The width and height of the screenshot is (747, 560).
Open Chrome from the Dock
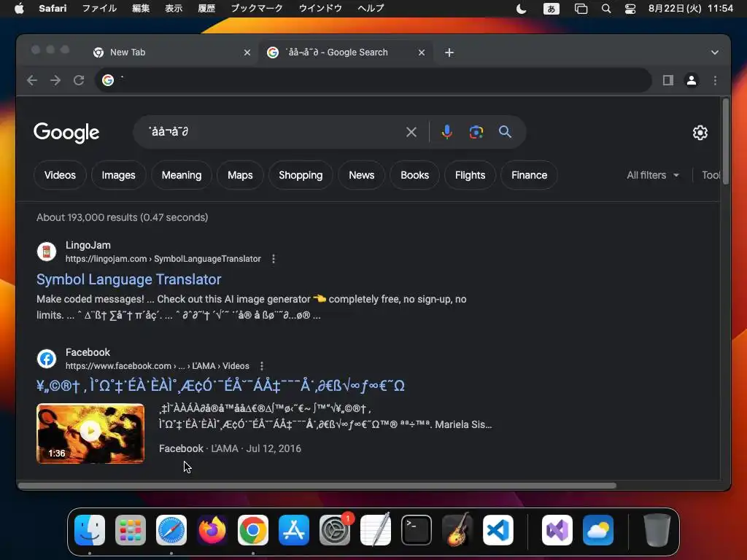pos(253,530)
